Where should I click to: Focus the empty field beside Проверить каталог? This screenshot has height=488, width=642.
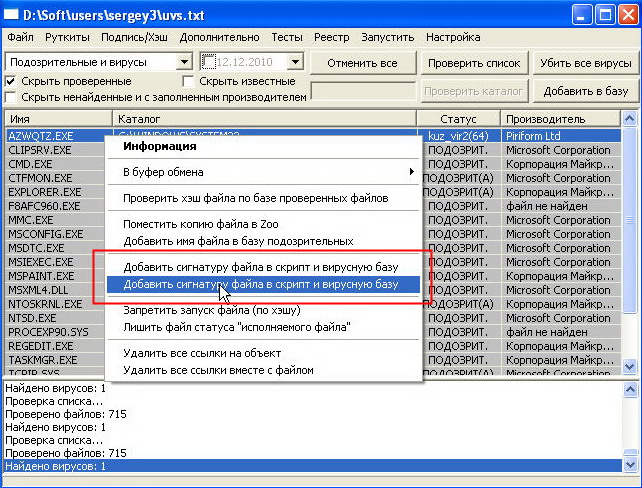coord(363,91)
